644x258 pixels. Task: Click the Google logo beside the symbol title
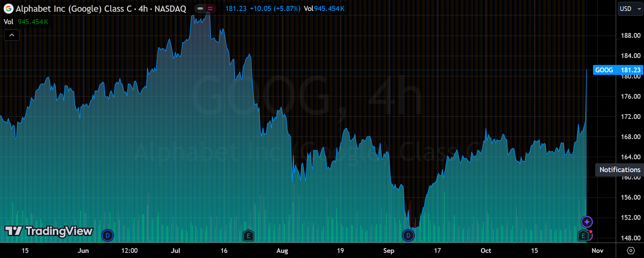point(8,8)
